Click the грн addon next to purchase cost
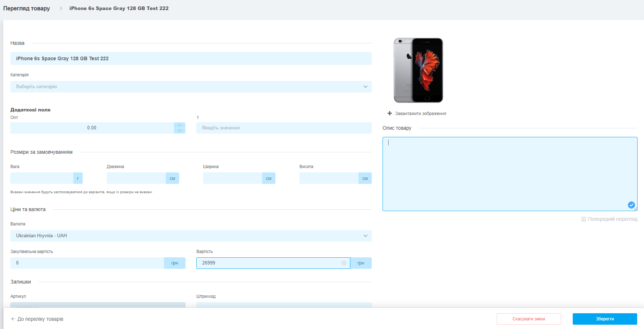Viewport: 644px width, 329px height. click(175, 263)
